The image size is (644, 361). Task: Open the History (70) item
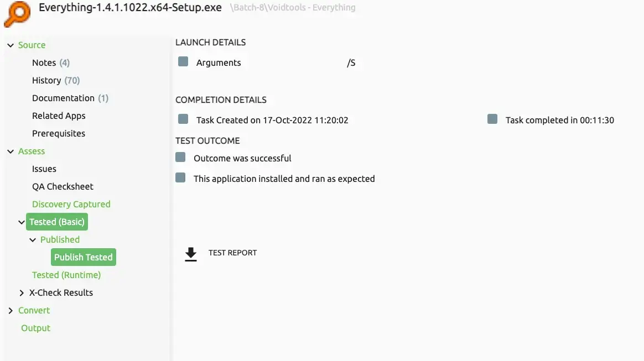[56, 80]
